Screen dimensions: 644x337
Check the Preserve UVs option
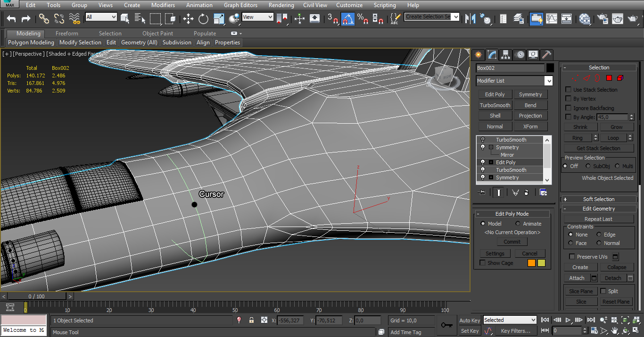[572, 257]
